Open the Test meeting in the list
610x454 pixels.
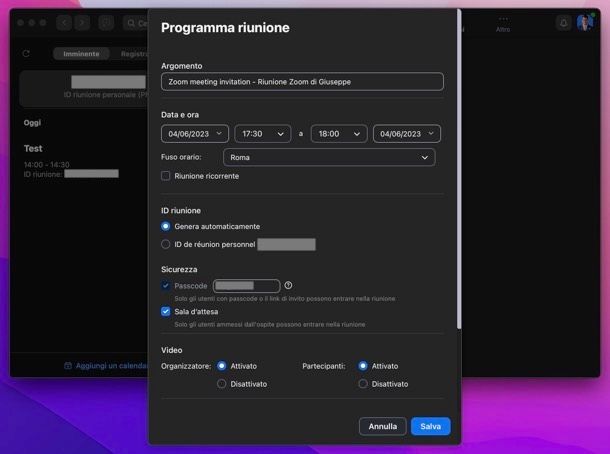click(x=33, y=148)
